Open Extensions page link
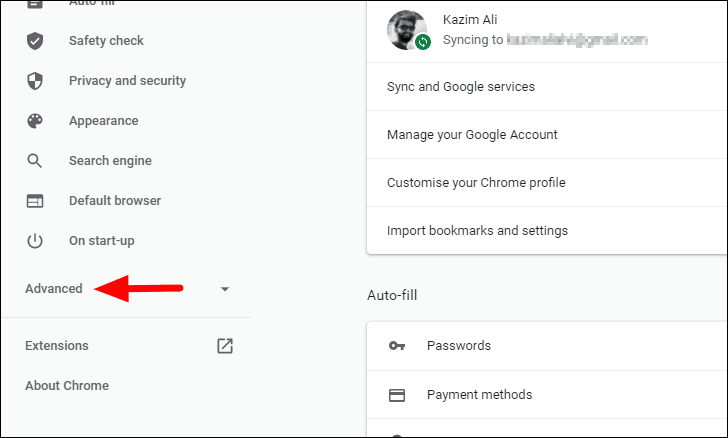 click(57, 346)
